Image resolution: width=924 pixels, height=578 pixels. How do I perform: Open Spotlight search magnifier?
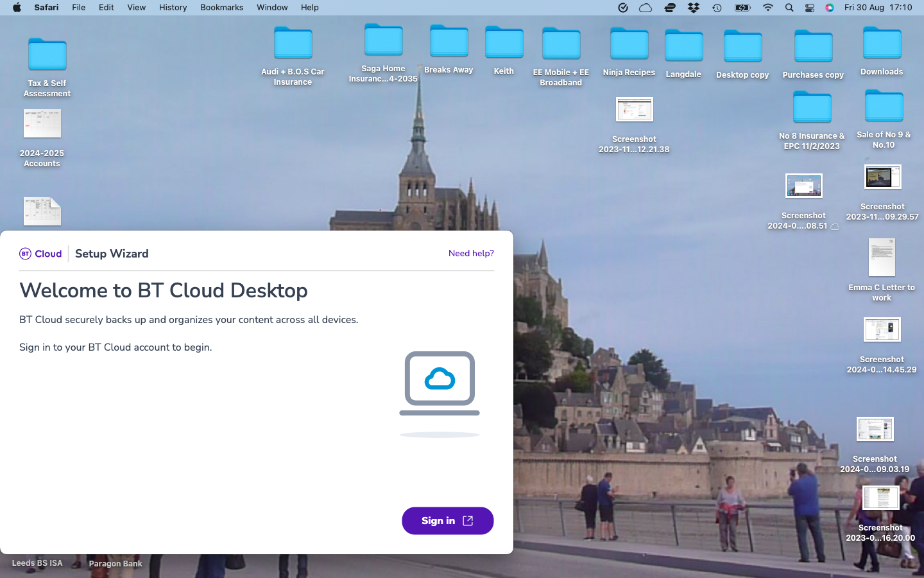pyautogui.click(x=789, y=8)
